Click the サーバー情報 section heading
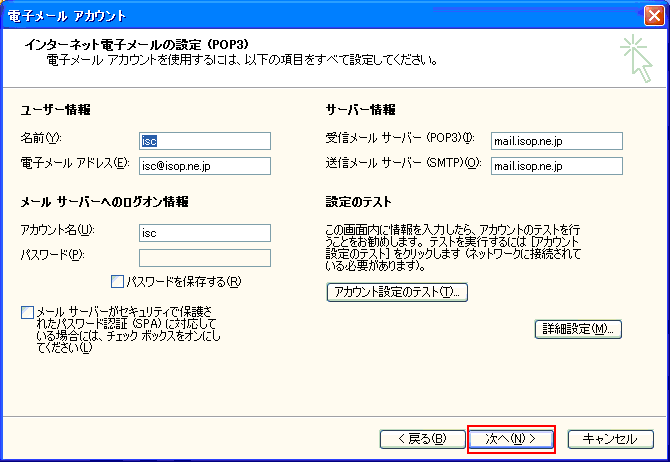Viewport: 670px width, 462px height. (361, 110)
